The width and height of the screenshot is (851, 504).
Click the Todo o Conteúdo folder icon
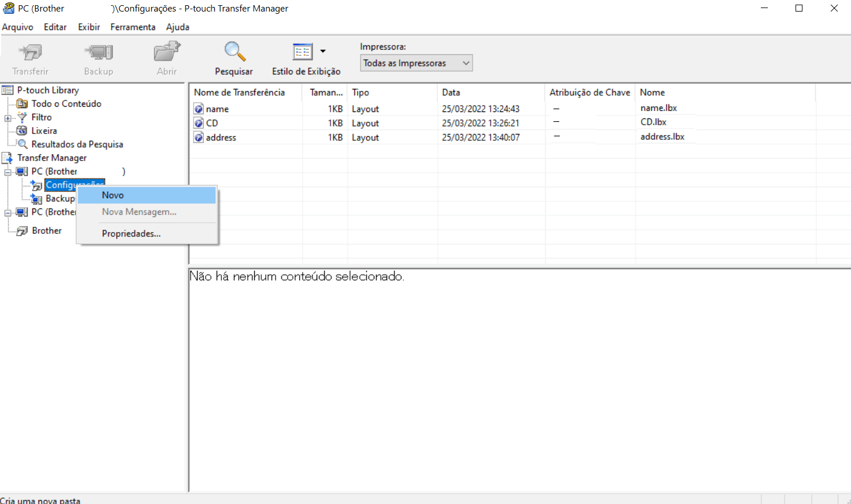(x=22, y=104)
